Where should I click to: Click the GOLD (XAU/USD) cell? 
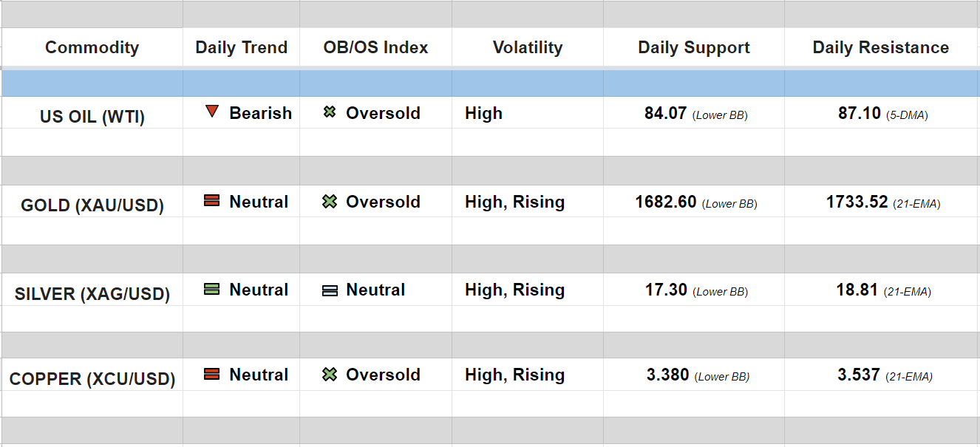pyautogui.click(x=92, y=205)
